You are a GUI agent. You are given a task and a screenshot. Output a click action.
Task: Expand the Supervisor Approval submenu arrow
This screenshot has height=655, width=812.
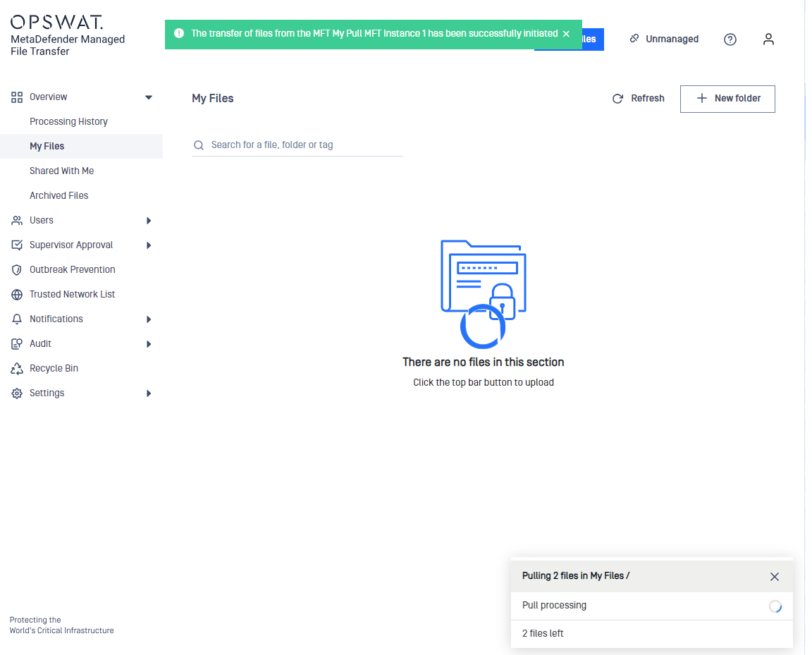pyautogui.click(x=149, y=245)
